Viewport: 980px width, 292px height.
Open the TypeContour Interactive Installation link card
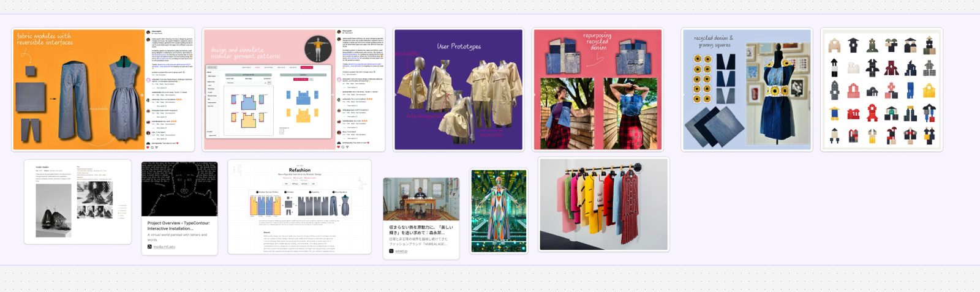coord(179,208)
